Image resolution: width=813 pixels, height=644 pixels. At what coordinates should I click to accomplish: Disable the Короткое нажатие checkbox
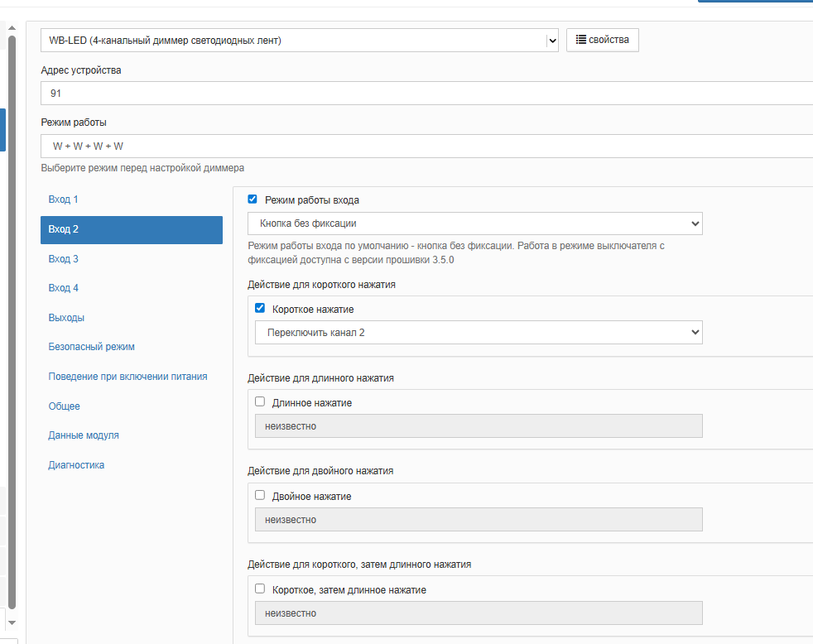point(260,308)
